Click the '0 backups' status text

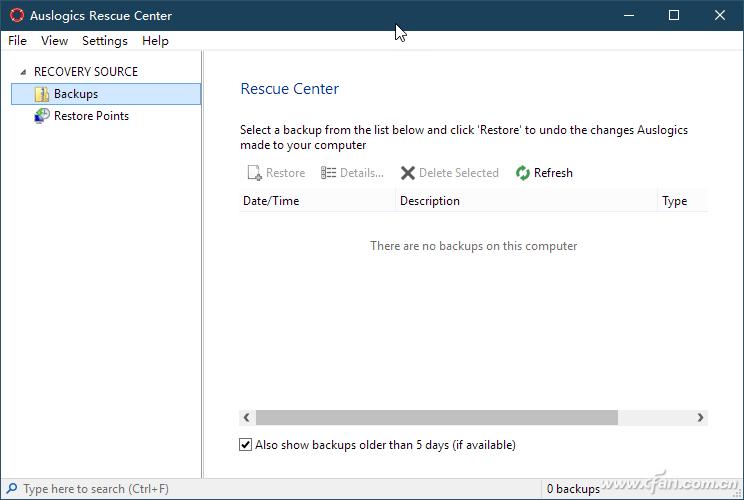click(573, 489)
